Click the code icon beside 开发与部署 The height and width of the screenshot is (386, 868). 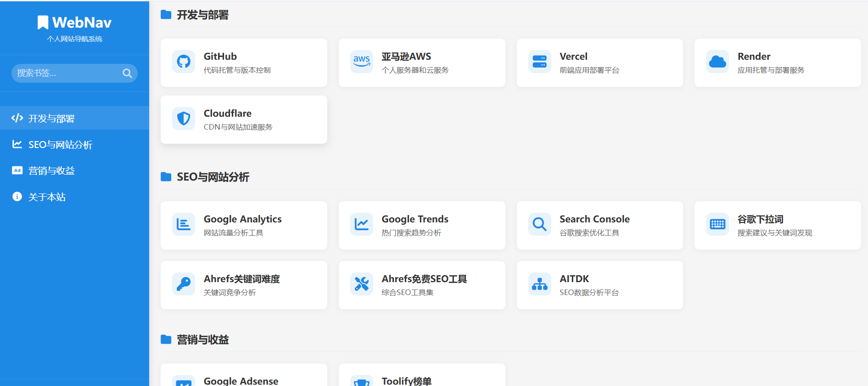(x=17, y=118)
